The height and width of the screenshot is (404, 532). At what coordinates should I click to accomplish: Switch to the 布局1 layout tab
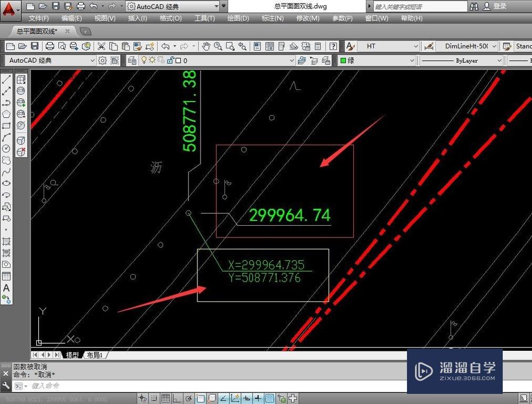[x=95, y=355]
